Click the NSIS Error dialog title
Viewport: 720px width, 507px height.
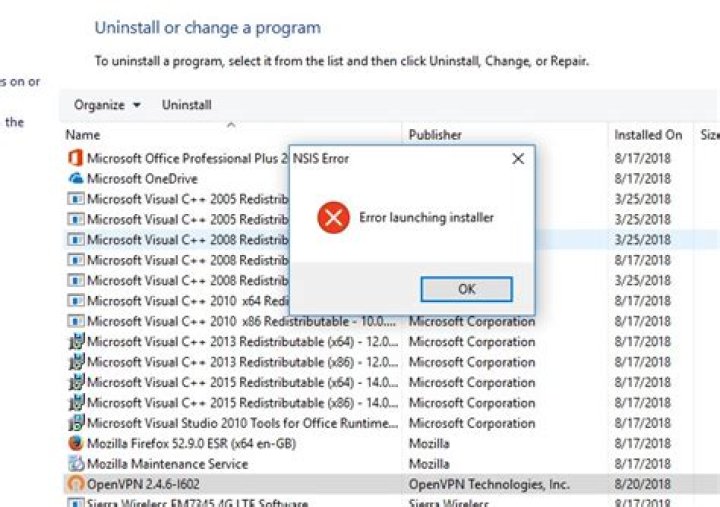pyautogui.click(x=321, y=159)
